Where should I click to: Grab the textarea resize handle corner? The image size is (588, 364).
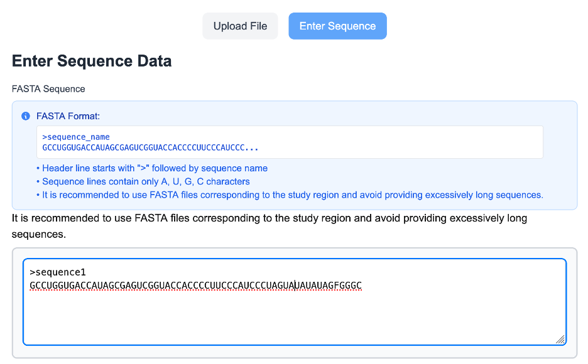click(560, 339)
